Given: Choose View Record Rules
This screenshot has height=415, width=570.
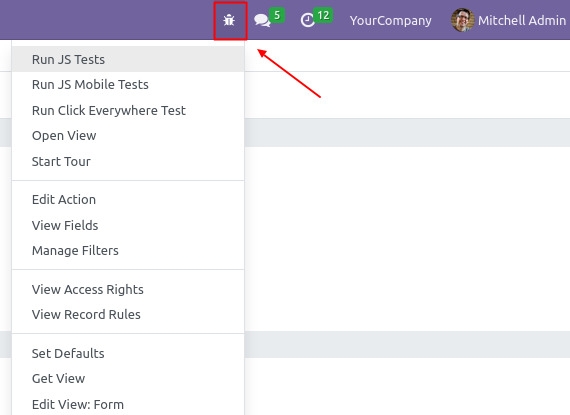Looking at the screenshot, I should pyautogui.click(x=128, y=314).
